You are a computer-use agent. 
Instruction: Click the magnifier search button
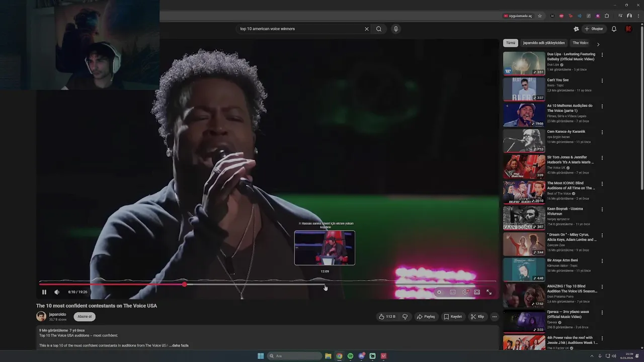[379, 29]
